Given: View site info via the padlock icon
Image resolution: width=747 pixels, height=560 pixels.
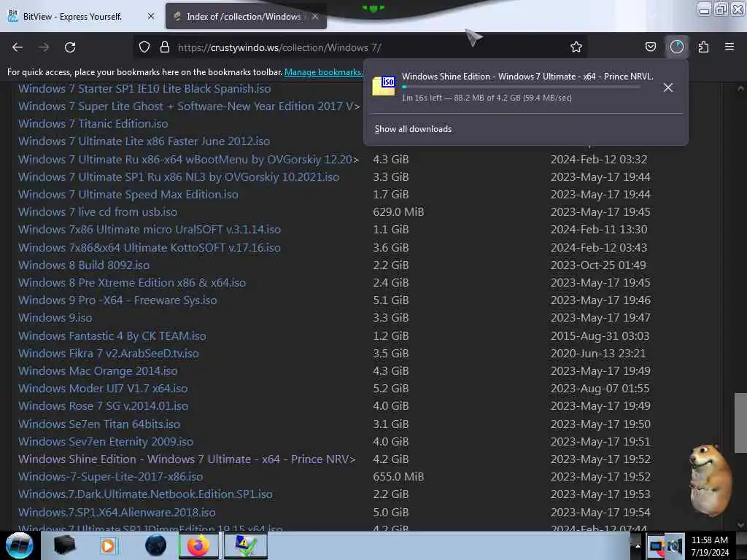Looking at the screenshot, I should click(x=165, y=47).
